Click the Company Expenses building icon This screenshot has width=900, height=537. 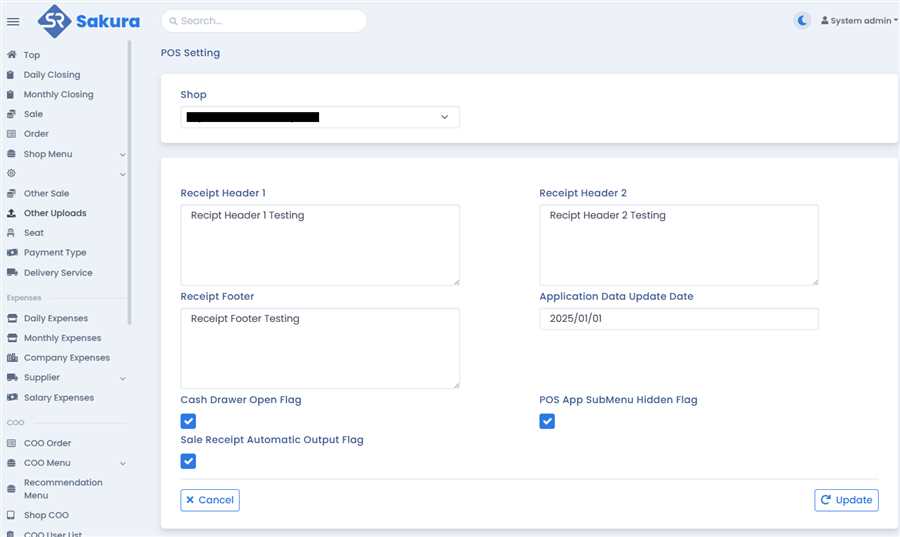[x=12, y=358]
